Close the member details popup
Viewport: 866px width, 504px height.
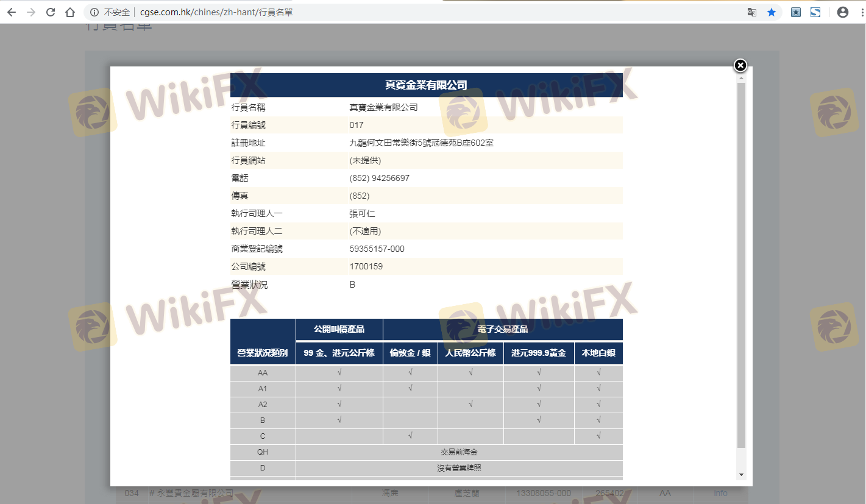click(x=740, y=66)
